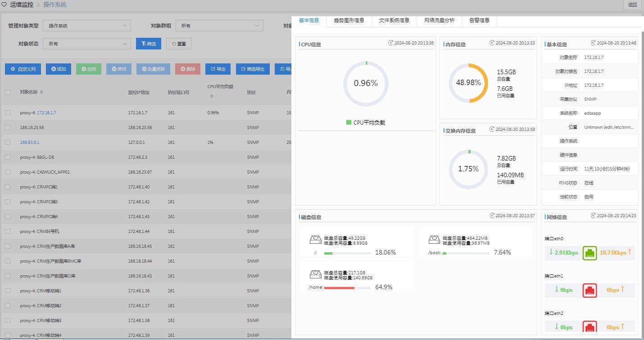Screen dimensions: 644x340
Task: Switch to the 趋势图形信息 tab
Action: point(349,20)
